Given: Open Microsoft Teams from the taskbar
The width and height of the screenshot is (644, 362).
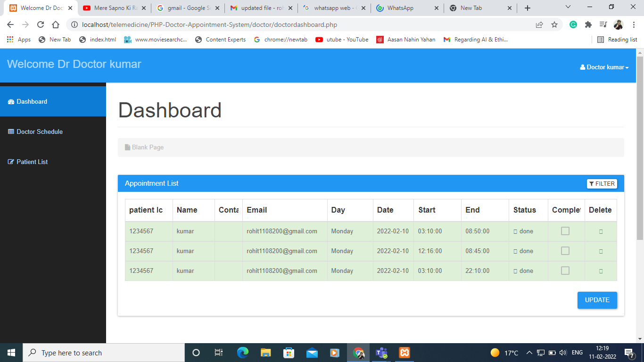Looking at the screenshot, I should pos(381,353).
